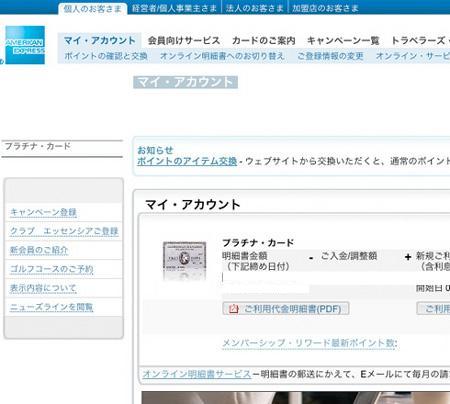Image resolution: width=450 pixels, height=404 pixels.
Task: Open ゴルフコースのご予約 link
Action: 52,269
